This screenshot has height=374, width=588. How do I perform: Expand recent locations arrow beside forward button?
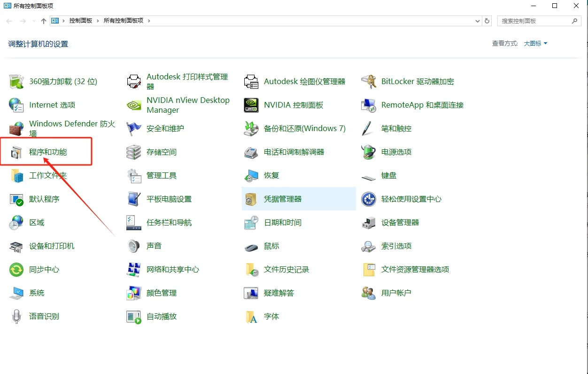tap(34, 21)
